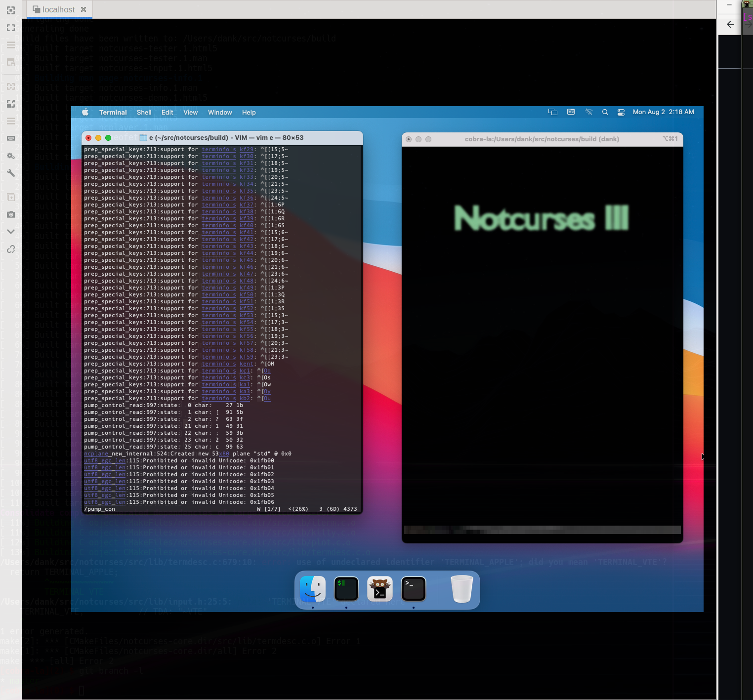Screen dimensions: 753x700
Task: Select the localhost browser tab
Action: click(58, 9)
